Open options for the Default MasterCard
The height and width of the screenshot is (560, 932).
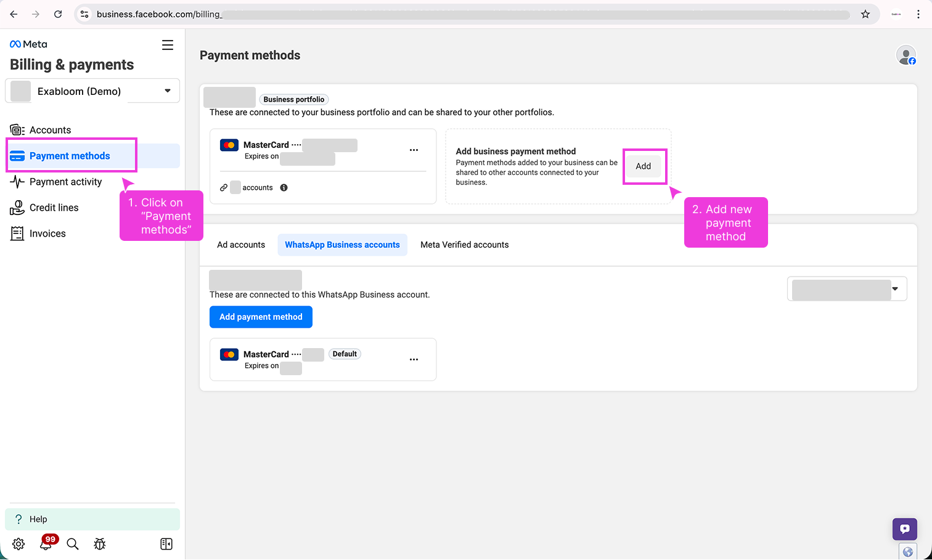point(414,359)
